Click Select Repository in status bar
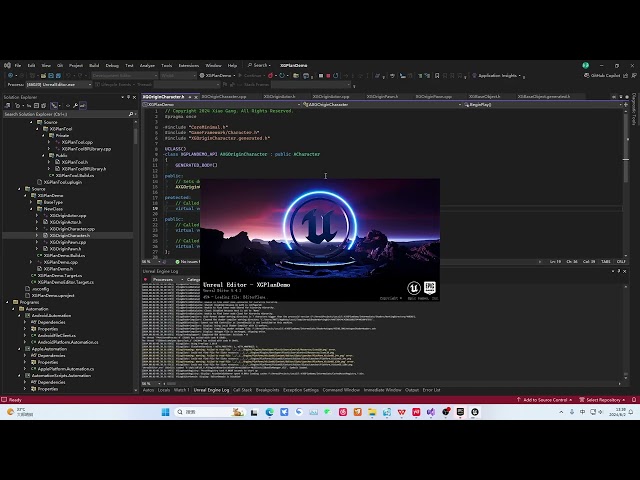 [x=602, y=400]
